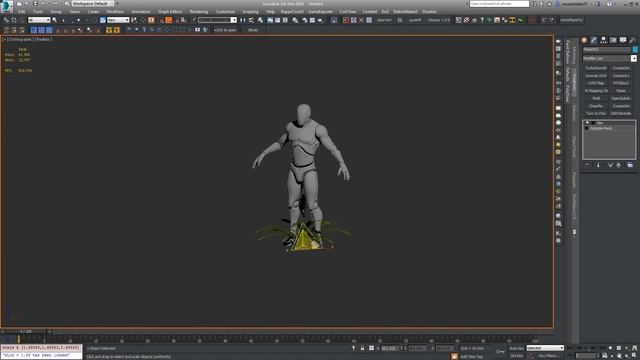Click the Unlink Selection tool
The width and height of the screenshot is (640, 360).
click(x=14, y=20)
